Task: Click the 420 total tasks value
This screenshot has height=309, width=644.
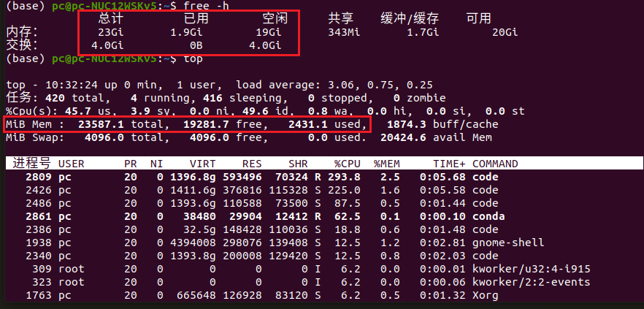Action: [x=55, y=98]
